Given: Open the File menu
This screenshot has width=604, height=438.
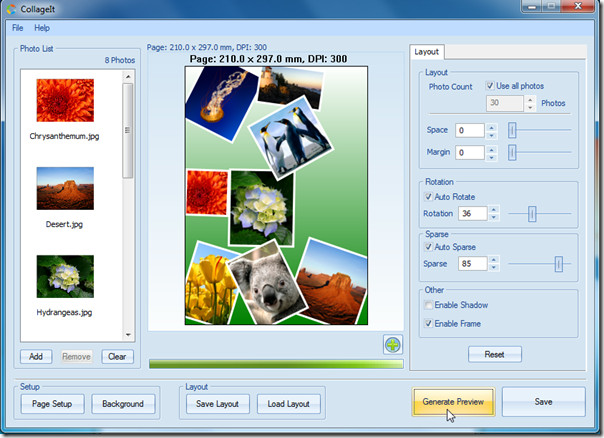Looking at the screenshot, I should point(17,28).
